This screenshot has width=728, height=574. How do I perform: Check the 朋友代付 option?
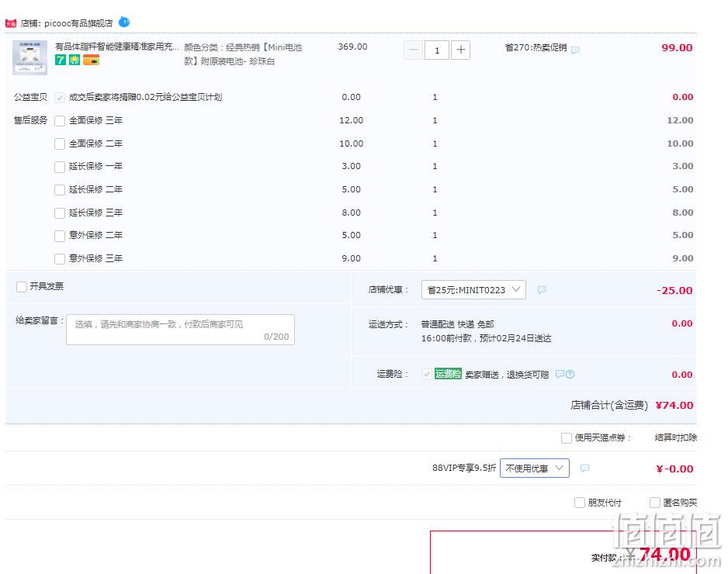click(580, 503)
